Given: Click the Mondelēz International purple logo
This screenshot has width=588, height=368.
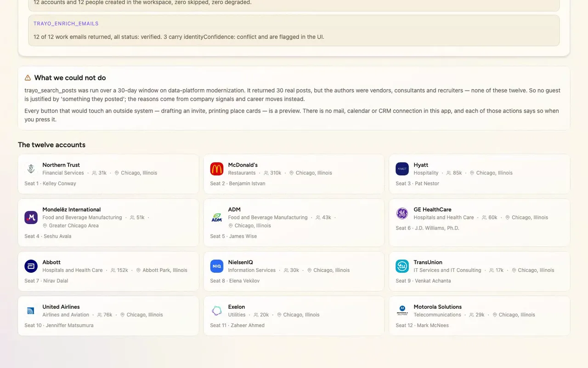Looking at the screenshot, I should click(31, 218).
